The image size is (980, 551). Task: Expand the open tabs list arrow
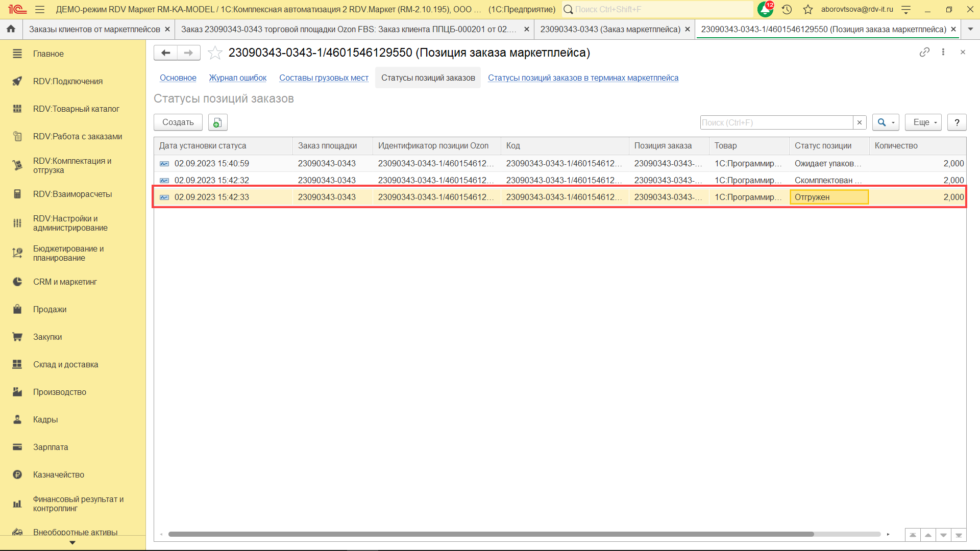[970, 29]
